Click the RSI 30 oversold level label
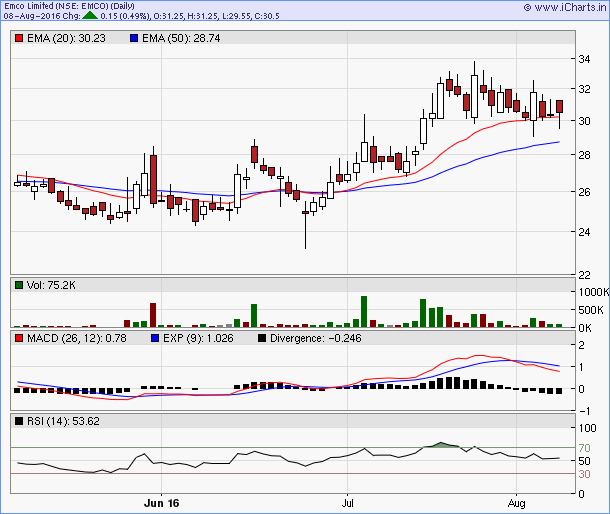 [x=584, y=474]
